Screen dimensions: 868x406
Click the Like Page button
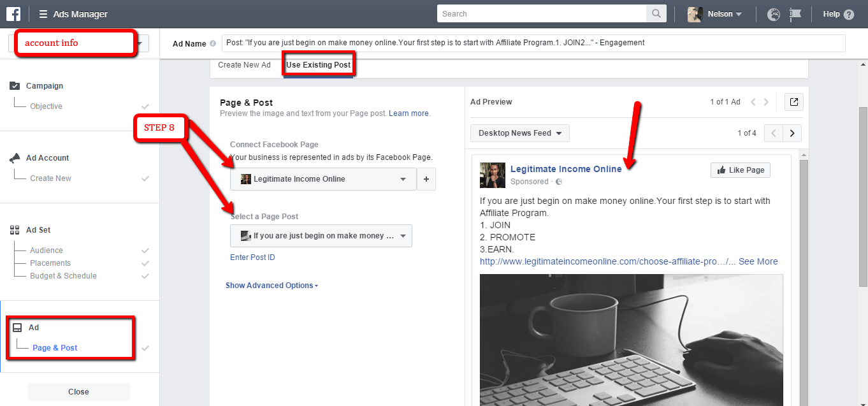tap(741, 170)
